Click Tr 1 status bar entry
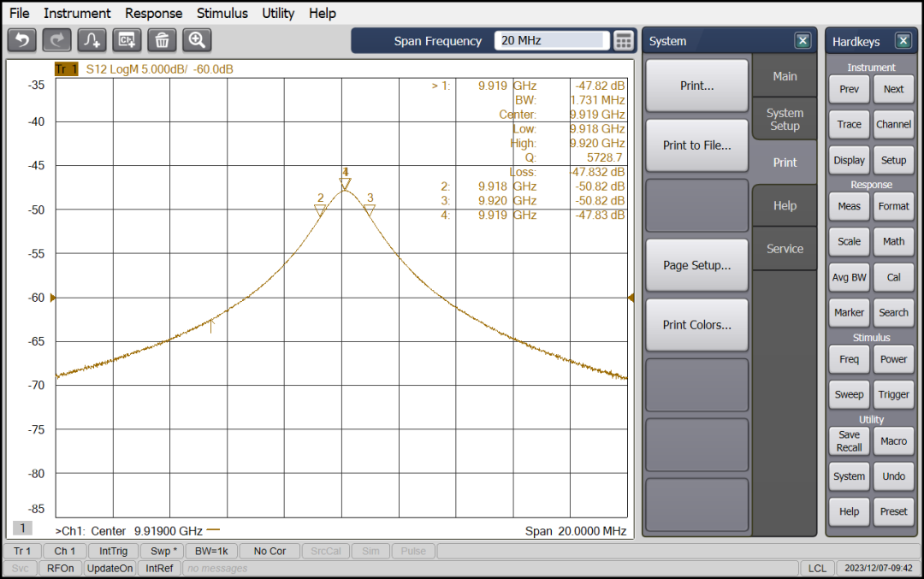924x579 pixels. pos(22,552)
